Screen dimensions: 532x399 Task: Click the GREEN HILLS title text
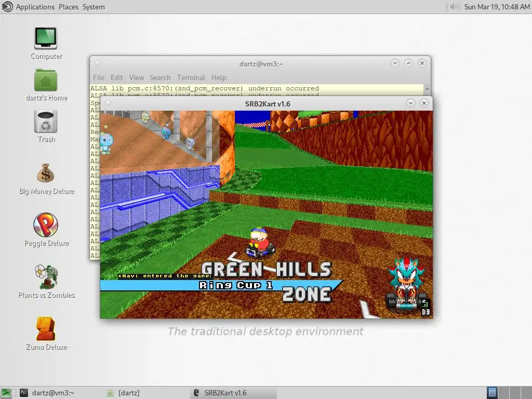click(x=267, y=270)
